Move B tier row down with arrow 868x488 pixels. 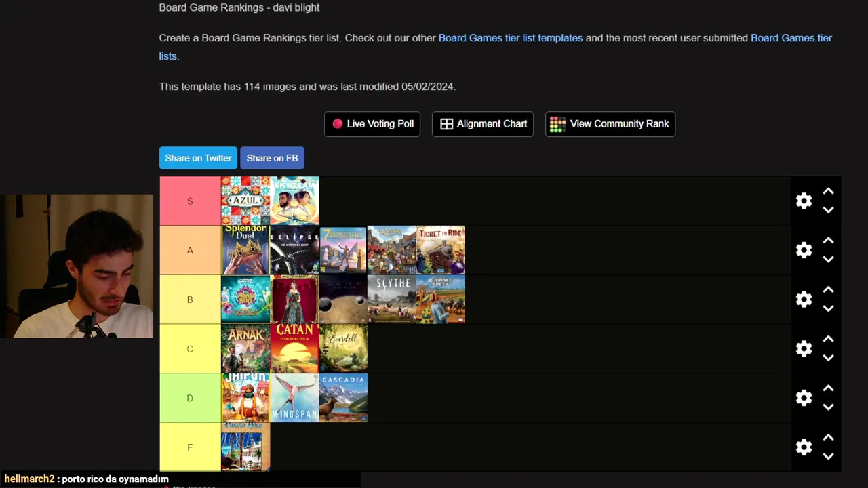[828, 308]
